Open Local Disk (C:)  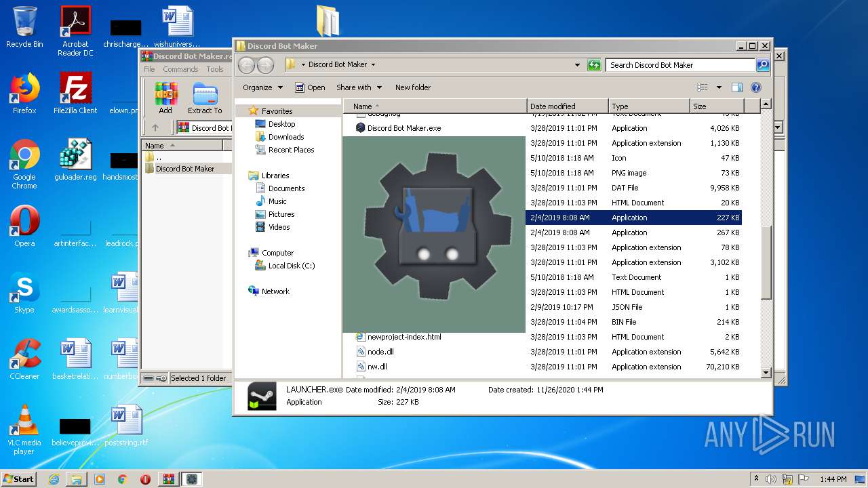tap(292, 266)
